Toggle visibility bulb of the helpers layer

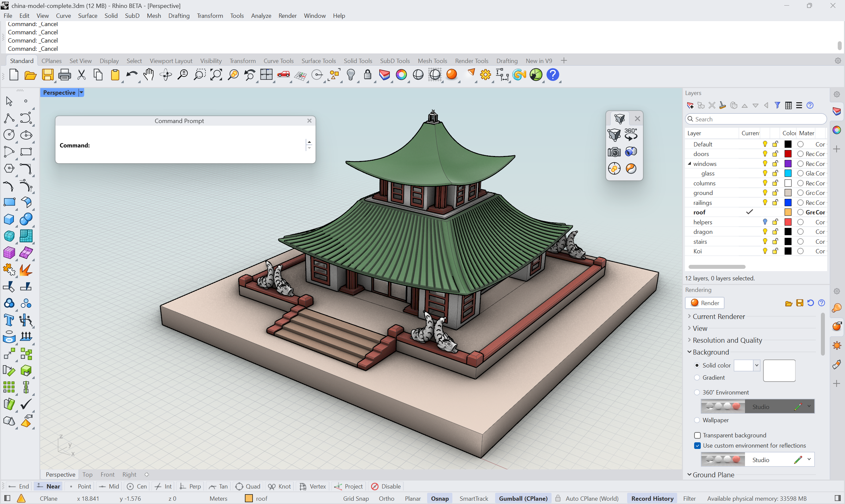coord(765,222)
